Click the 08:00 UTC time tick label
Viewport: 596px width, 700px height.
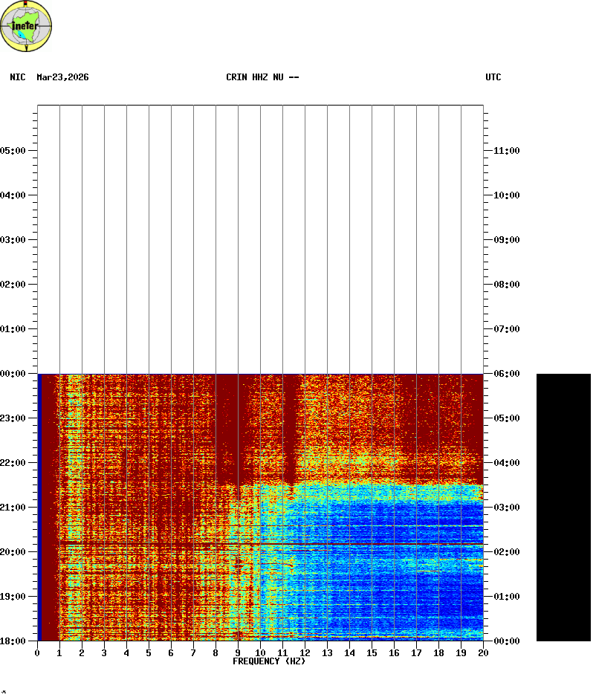click(506, 285)
